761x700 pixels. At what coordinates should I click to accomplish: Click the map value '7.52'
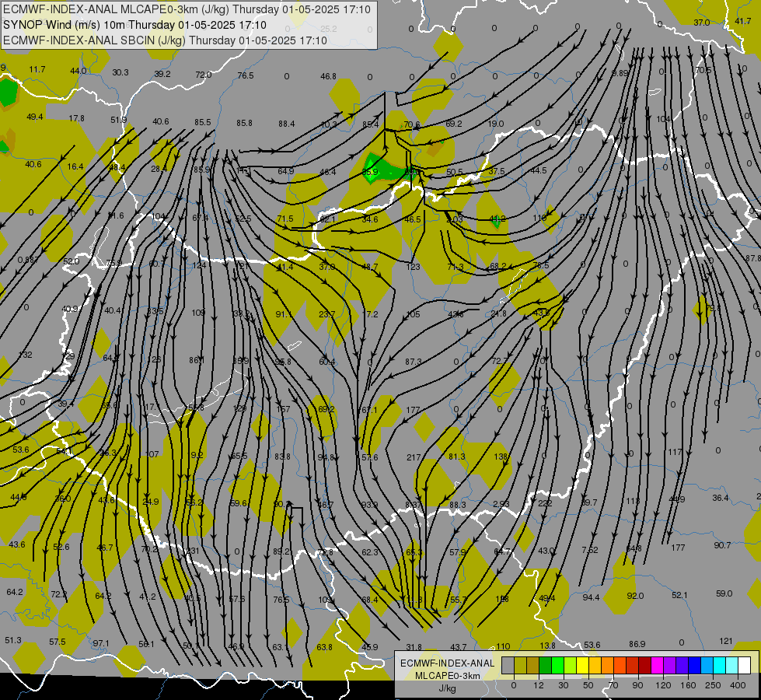point(590,550)
